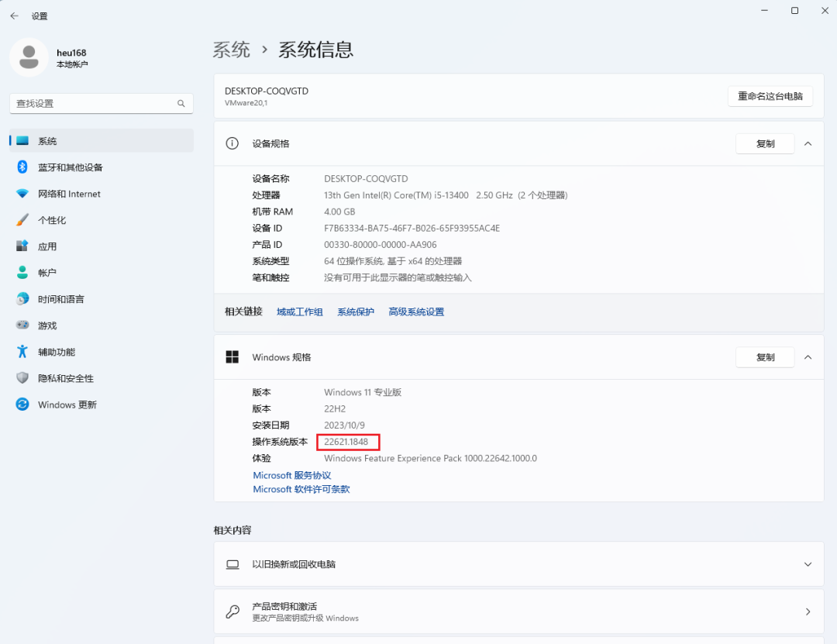
Task: Select the Windows Update sidebar icon
Action: (22, 404)
